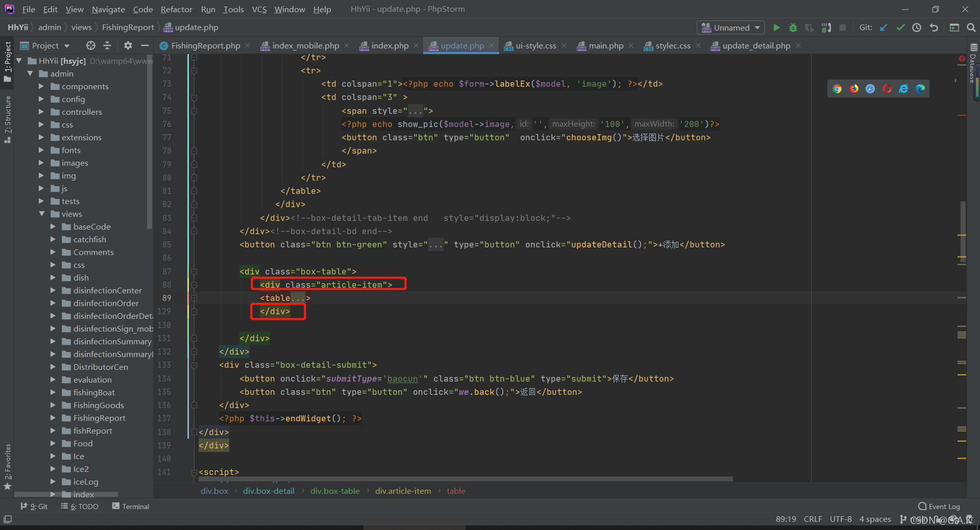The image size is (980, 530).
Task: Collapse all with Project panel icon
Action: tap(107, 45)
